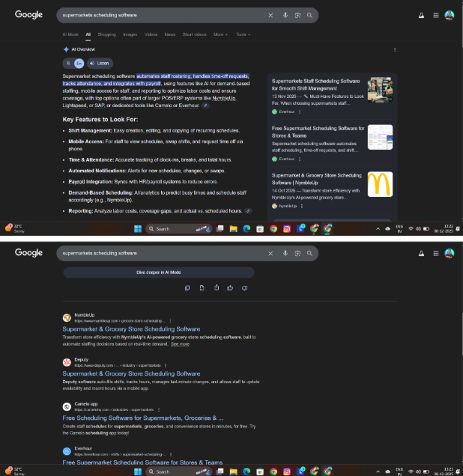This screenshot has width=463, height=476.
Task: Expand the More dropdown
Action: click(220, 34)
